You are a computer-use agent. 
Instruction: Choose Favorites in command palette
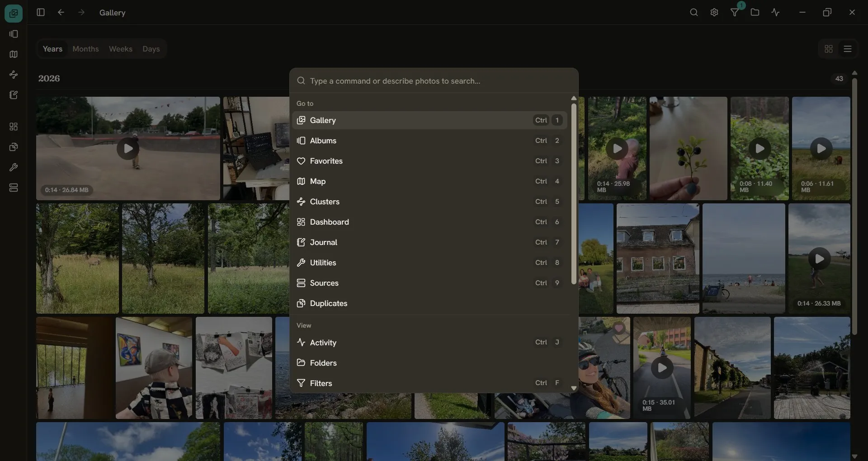[429, 161]
